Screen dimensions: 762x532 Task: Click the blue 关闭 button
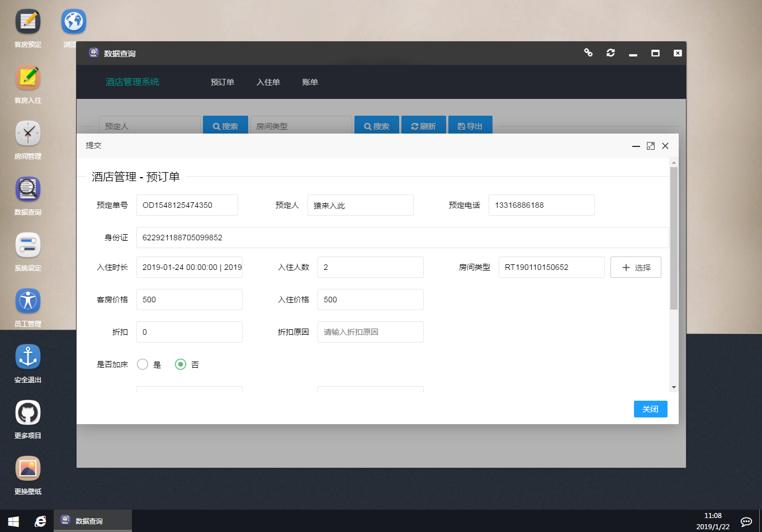click(650, 409)
